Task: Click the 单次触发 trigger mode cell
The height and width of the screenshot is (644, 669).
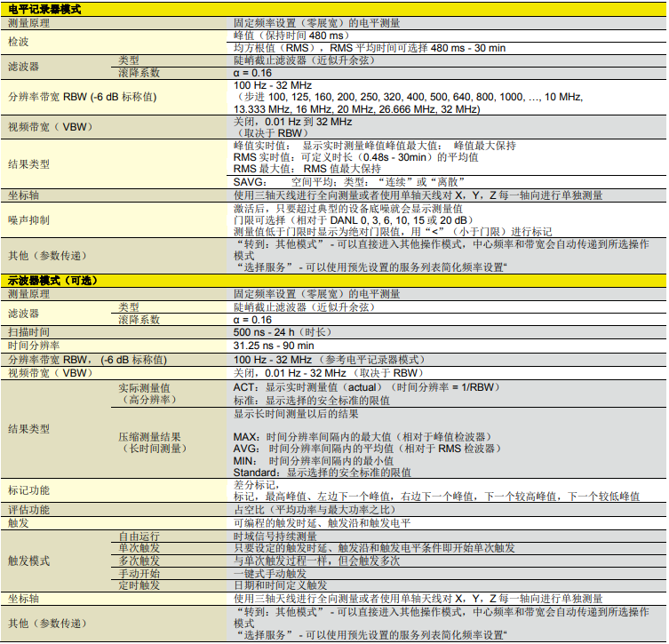Action: [139, 550]
